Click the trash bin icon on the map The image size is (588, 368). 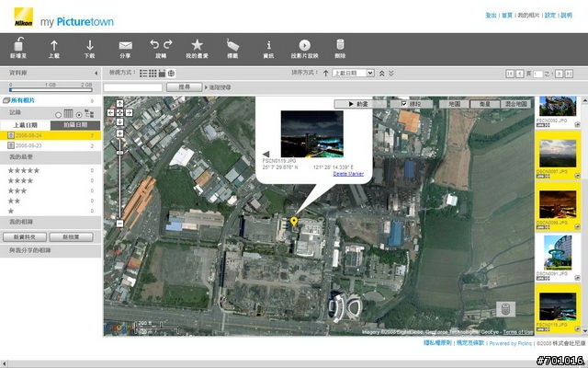tap(505, 309)
